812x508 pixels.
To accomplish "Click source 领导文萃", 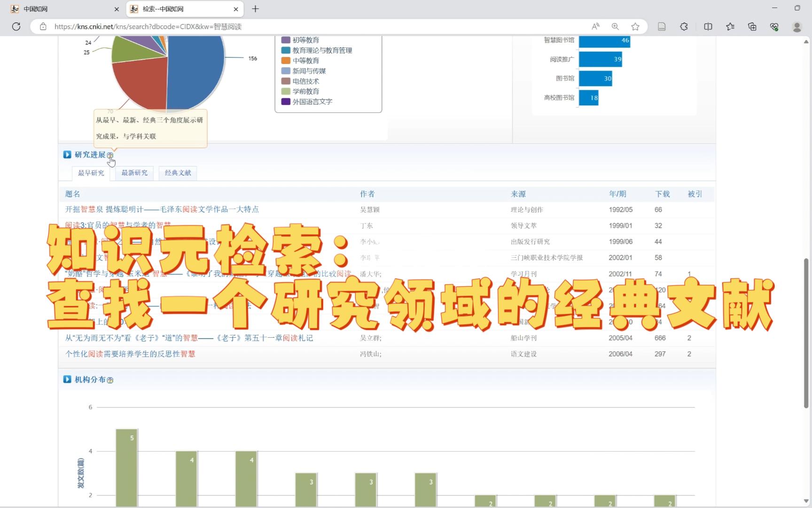I will point(523,226).
